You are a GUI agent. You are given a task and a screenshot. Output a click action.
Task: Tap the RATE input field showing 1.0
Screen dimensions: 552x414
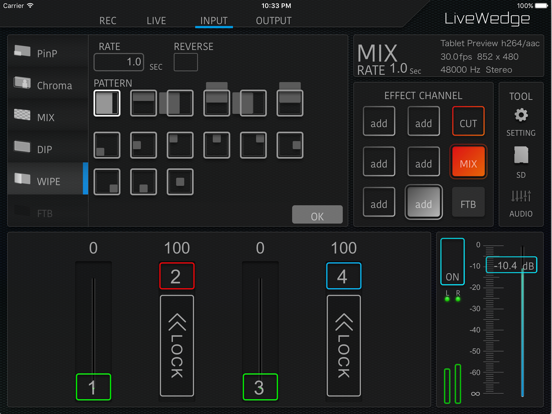119,62
